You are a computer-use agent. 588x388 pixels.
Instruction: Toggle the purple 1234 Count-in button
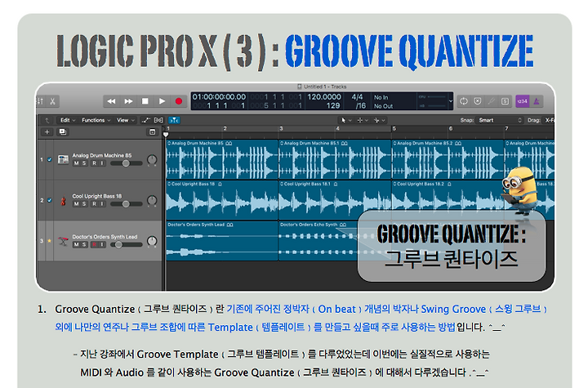tap(522, 101)
